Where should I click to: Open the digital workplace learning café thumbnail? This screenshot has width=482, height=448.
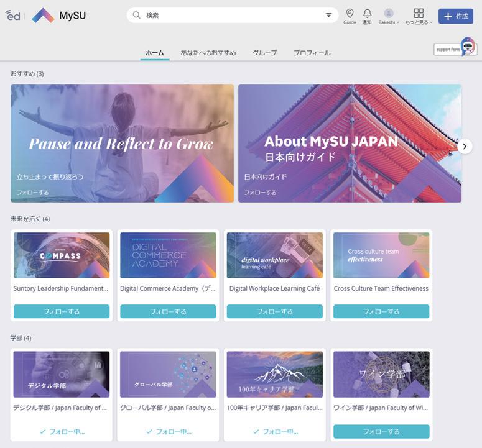274,255
